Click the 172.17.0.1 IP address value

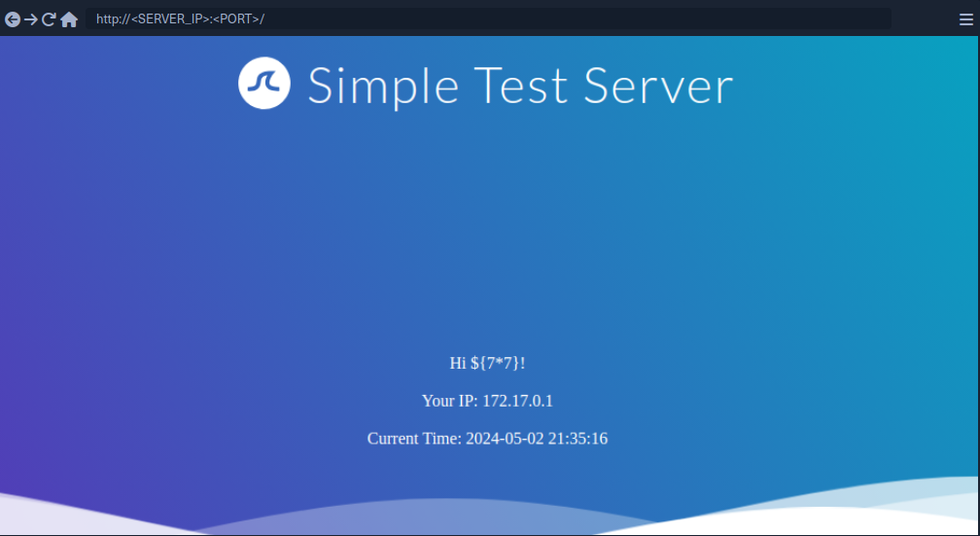click(518, 401)
